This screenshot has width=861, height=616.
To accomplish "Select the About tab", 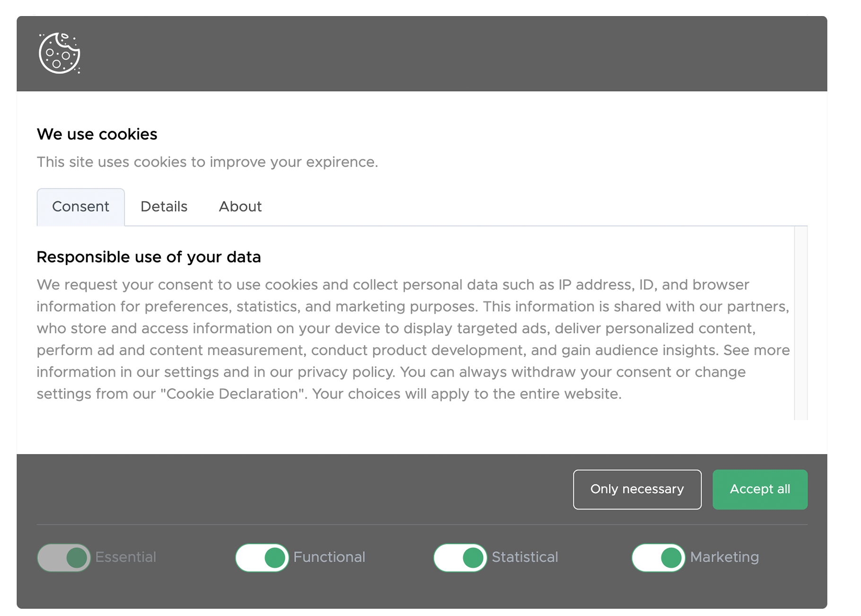I will (240, 207).
